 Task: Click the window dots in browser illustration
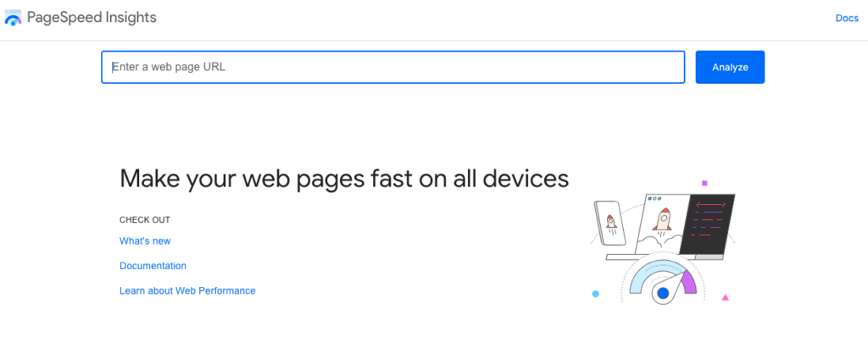(x=654, y=198)
